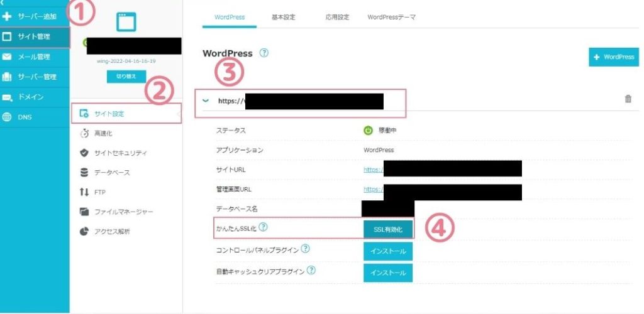Click help icon beside コントロールパネルプラグイン

pos(305,249)
